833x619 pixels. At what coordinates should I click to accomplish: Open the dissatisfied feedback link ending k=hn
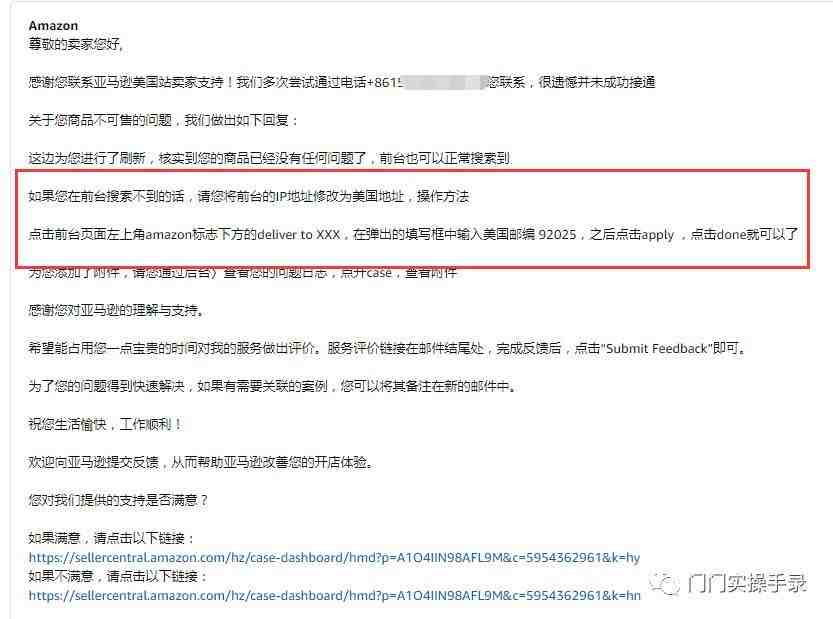coord(335,596)
